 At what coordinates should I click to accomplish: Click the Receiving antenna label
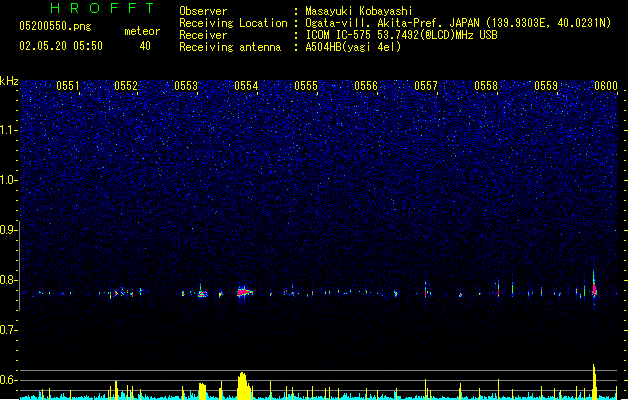tap(230, 47)
